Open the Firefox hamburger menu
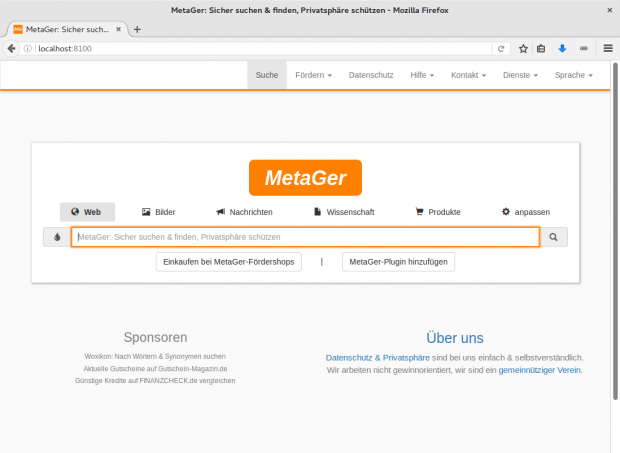Viewport: 620px width, 453px height. pos(608,48)
